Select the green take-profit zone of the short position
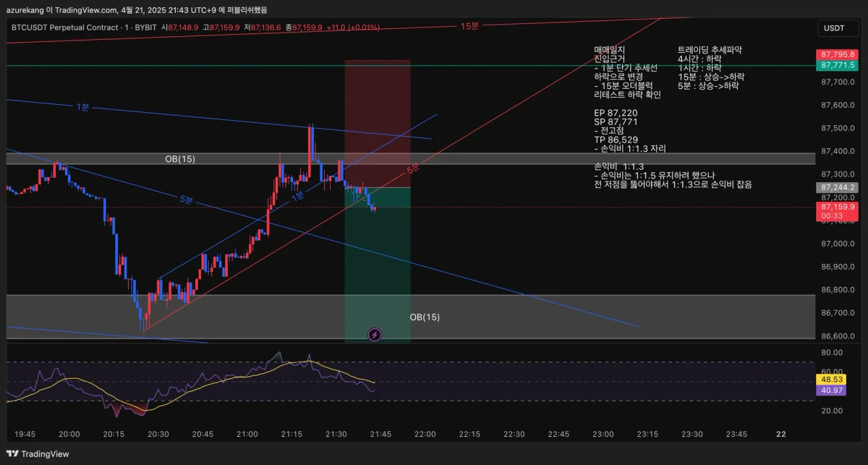 [x=378, y=265]
